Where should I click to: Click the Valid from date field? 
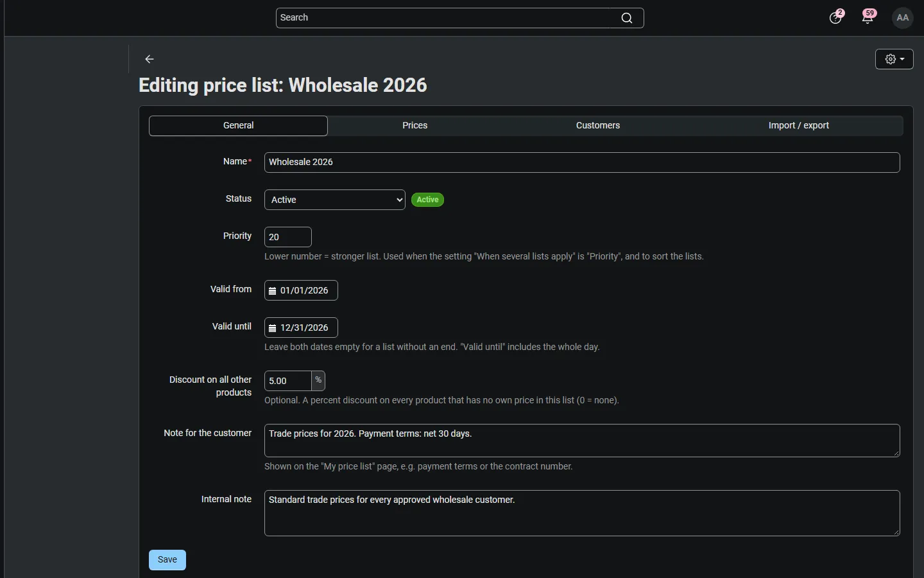point(301,291)
